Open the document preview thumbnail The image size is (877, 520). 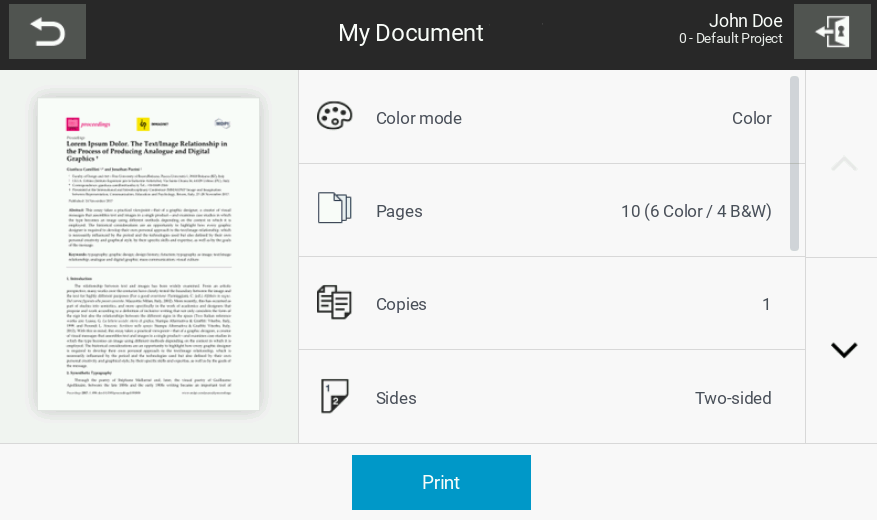point(148,253)
